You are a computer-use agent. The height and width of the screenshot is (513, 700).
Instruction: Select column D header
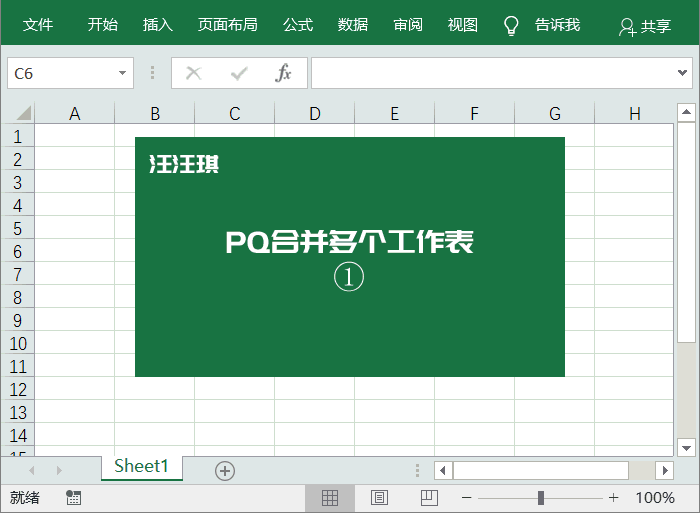point(315,113)
